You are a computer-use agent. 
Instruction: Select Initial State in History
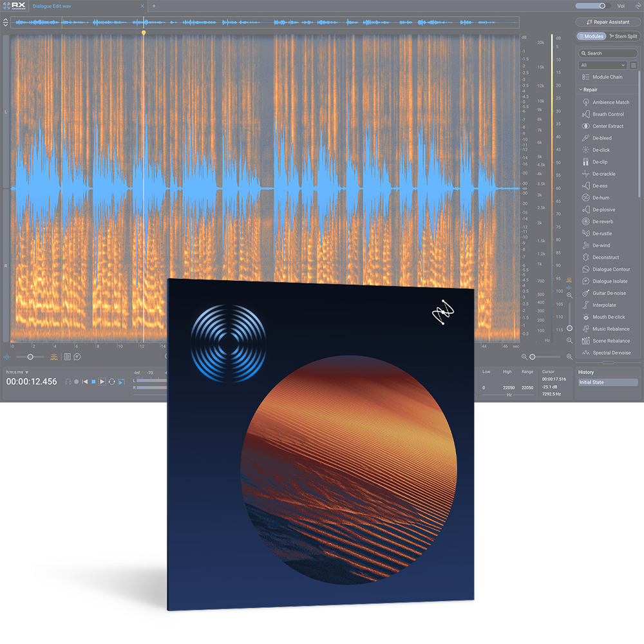tap(608, 382)
